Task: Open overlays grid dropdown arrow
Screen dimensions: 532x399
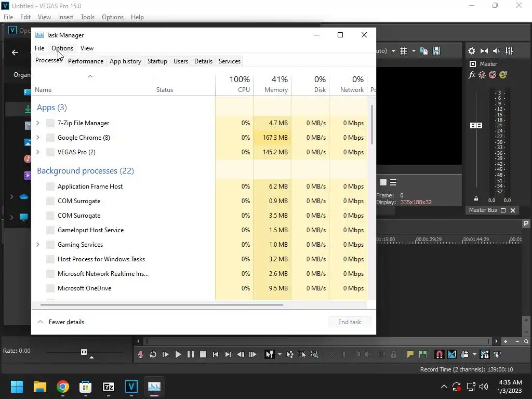Action: 414,51
